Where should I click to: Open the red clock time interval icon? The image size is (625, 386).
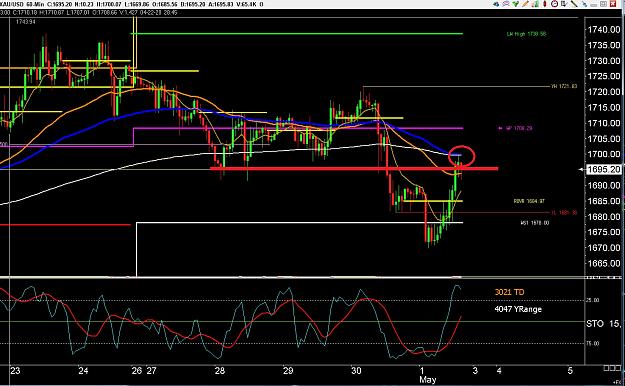coord(554,4)
